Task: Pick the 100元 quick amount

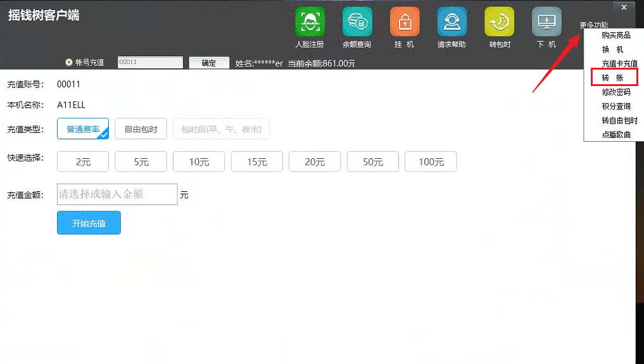Action: (431, 161)
